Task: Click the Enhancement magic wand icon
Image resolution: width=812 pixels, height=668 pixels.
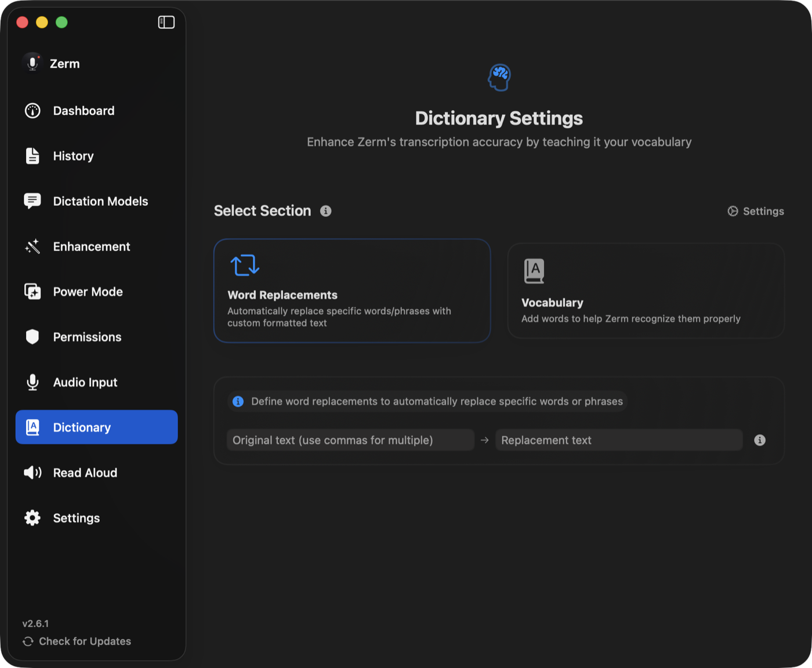Action: click(32, 246)
